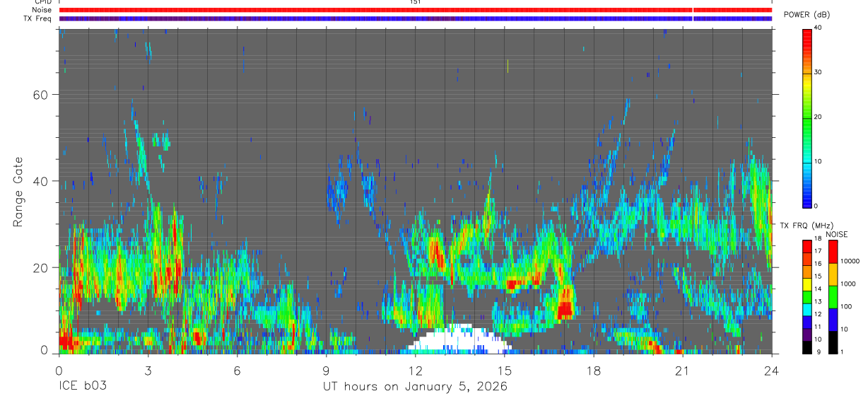Click the 13 label on TX FRQ legend
The height and width of the screenshot is (401, 868).
pyautogui.click(x=817, y=301)
